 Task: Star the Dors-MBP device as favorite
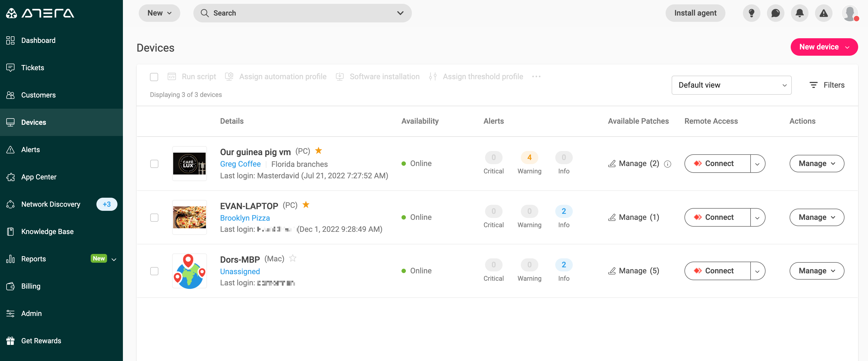coord(293,258)
